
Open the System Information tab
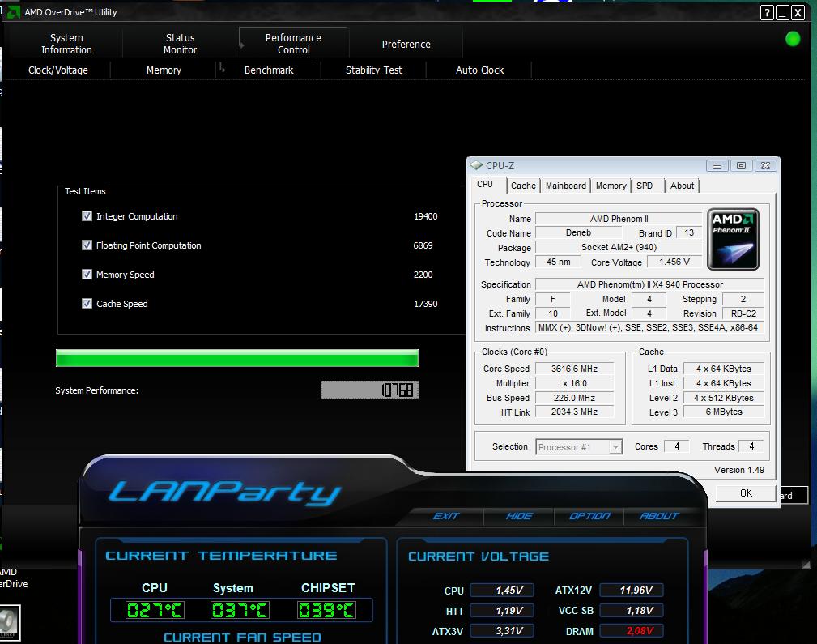point(66,44)
